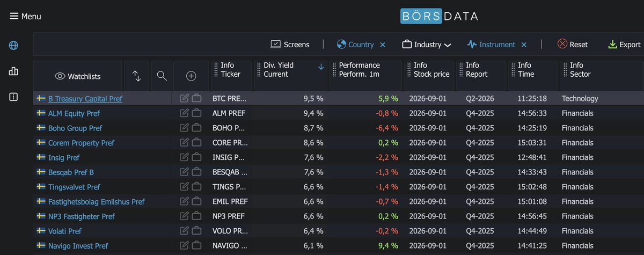Click the BÖRSDATA logo
This screenshot has height=255, width=644.
(439, 16)
